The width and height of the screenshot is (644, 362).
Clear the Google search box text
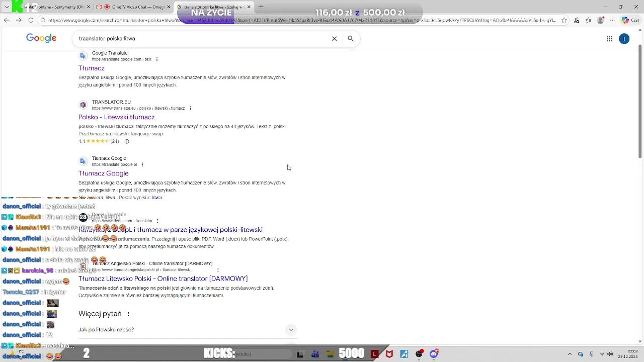point(334,39)
